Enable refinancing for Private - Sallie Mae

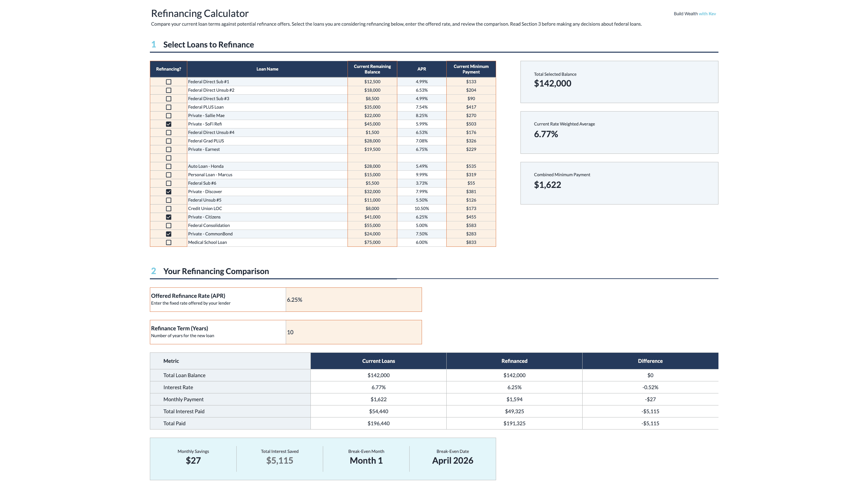click(168, 116)
